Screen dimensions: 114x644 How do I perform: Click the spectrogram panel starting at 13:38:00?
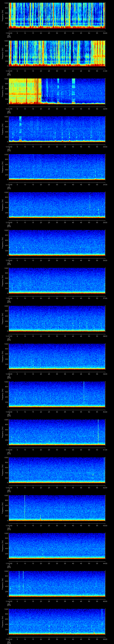(57, 357)
